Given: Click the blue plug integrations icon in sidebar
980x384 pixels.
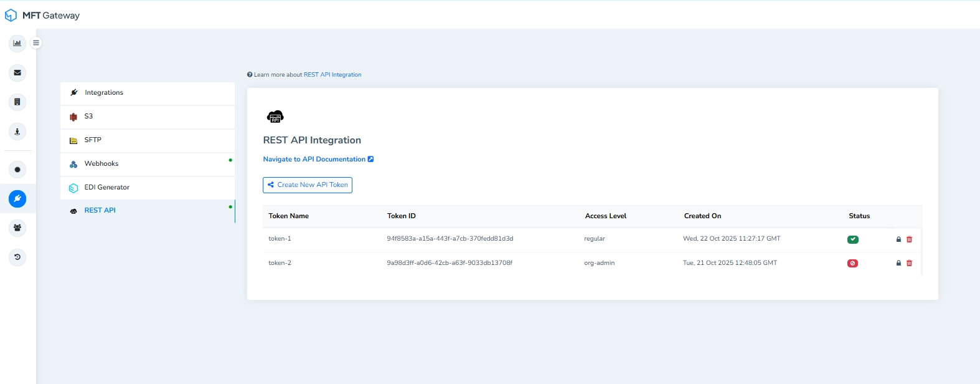Looking at the screenshot, I should tap(17, 199).
